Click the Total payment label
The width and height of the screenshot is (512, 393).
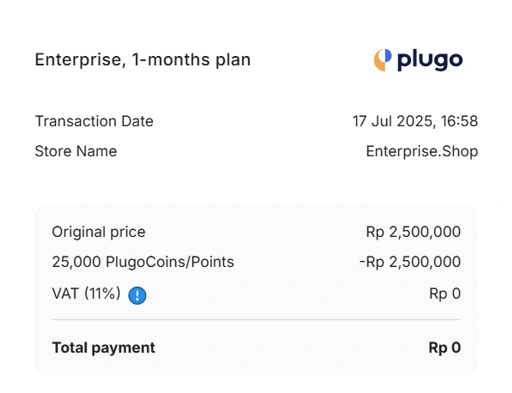point(104,348)
